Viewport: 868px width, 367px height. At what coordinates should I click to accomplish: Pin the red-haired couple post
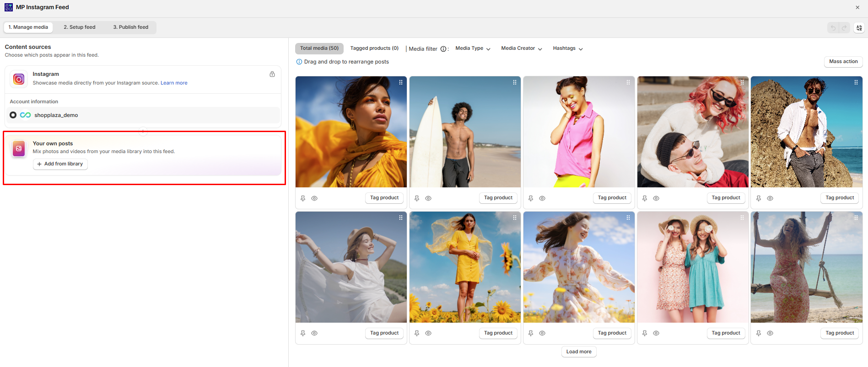coord(645,198)
